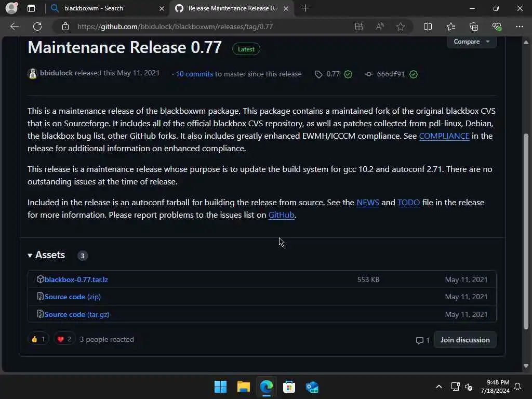
Task: Open the clock showing 9:48 PM
Action: pyautogui.click(x=495, y=387)
